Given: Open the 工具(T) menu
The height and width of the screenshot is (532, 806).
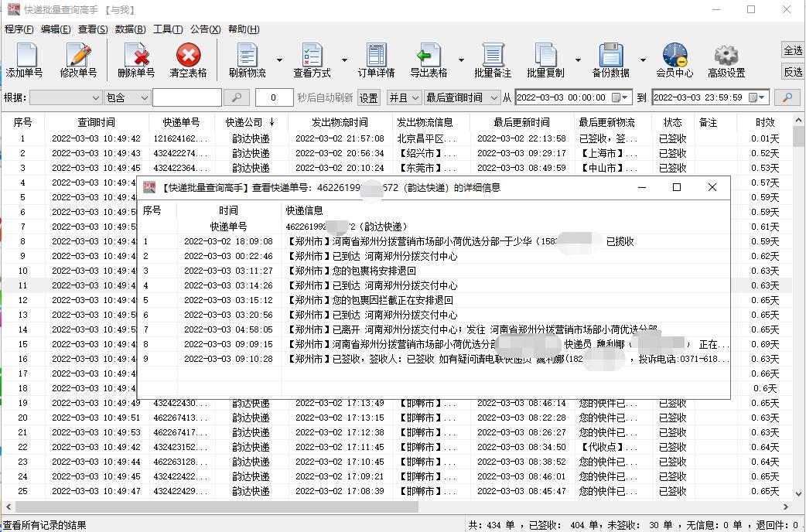Looking at the screenshot, I should (x=168, y=29).
